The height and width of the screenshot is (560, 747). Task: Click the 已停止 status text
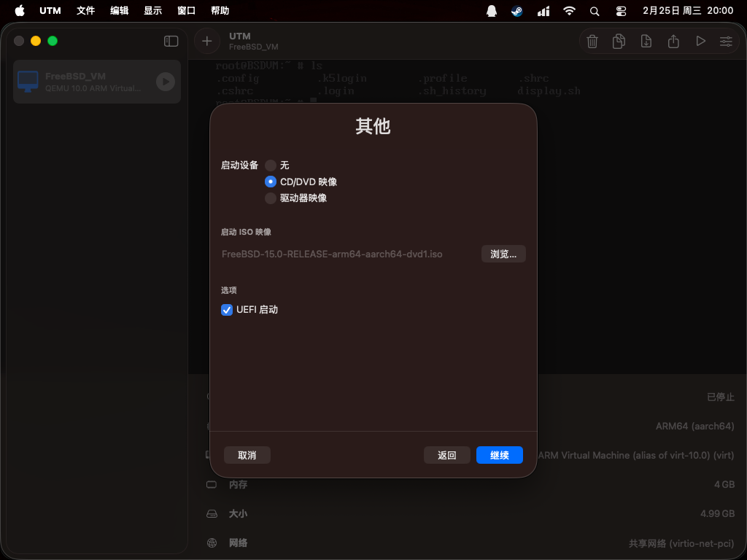point(720,397)
